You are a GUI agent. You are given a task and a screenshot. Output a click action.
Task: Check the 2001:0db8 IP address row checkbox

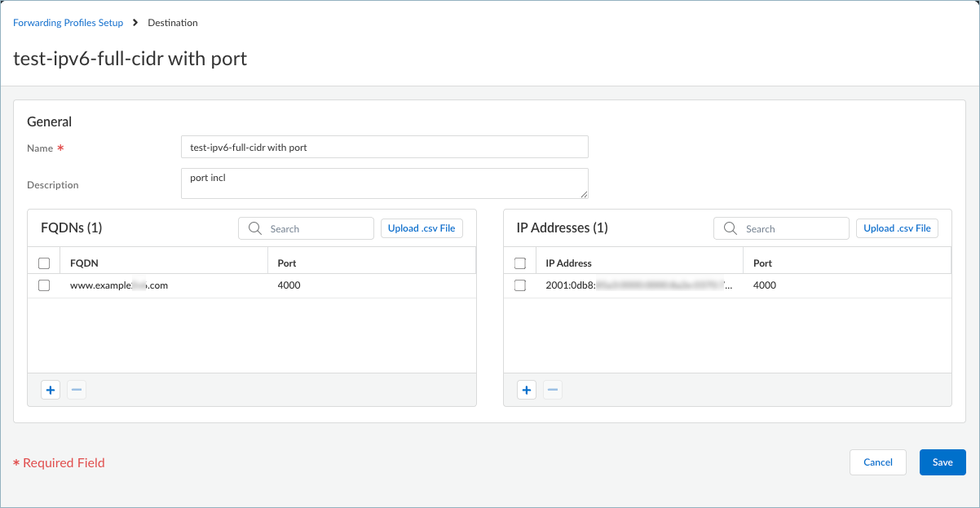pos(520,285)
